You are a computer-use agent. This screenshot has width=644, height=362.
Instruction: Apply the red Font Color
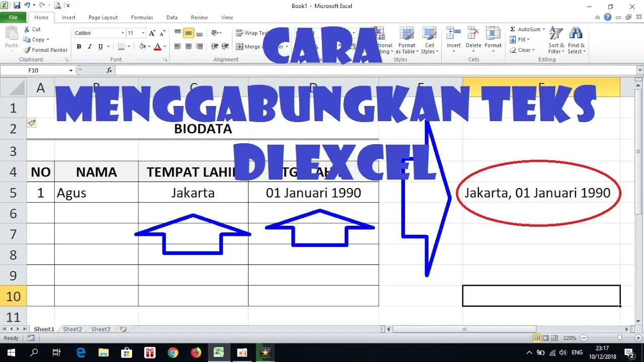point(157,47)
